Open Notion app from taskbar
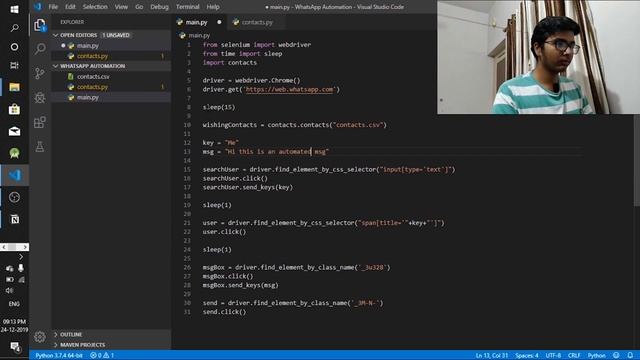Viewport: 640px width, 360px height. [14, 220]
